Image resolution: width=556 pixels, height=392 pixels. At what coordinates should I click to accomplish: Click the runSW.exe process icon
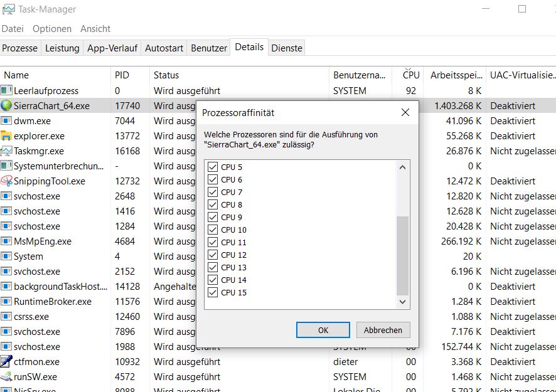[x=6, y=377]
